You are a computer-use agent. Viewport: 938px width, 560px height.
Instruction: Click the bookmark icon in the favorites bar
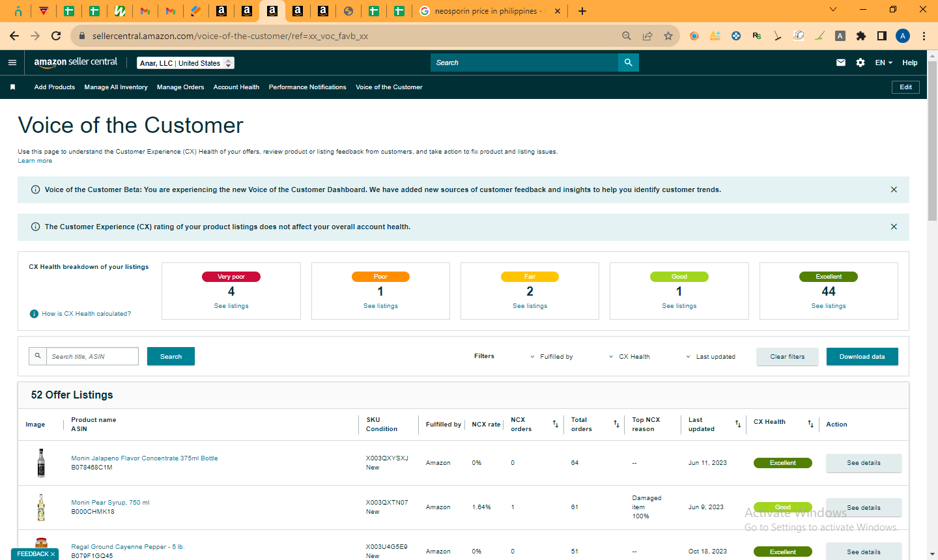pos(12,87)
